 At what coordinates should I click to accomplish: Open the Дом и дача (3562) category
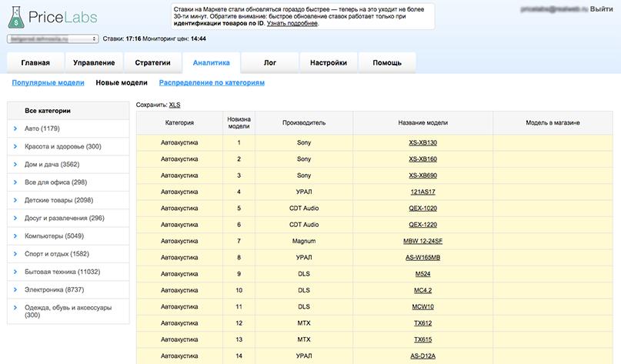click(x=52, y=165)
